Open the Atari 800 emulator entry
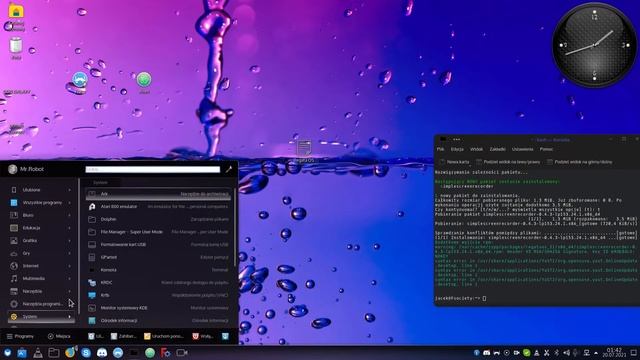640x360 pixels. (x=158, y=207)
